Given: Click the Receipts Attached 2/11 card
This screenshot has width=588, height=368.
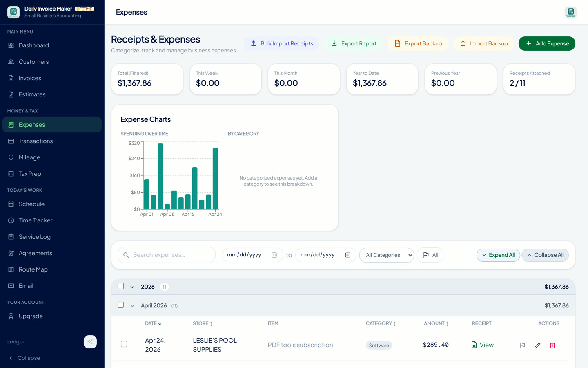Looking at the screenshot, I should [539, 79].
